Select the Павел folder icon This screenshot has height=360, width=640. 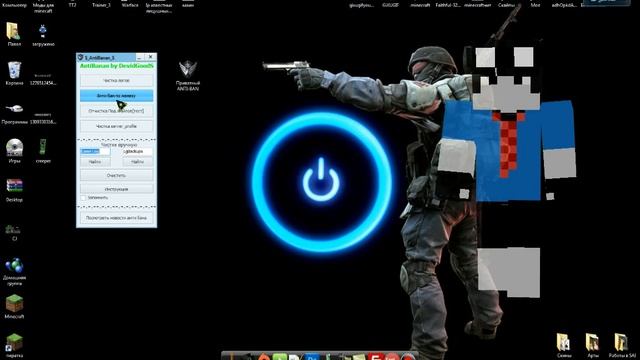pyautogui.click(x=14, y=33)
